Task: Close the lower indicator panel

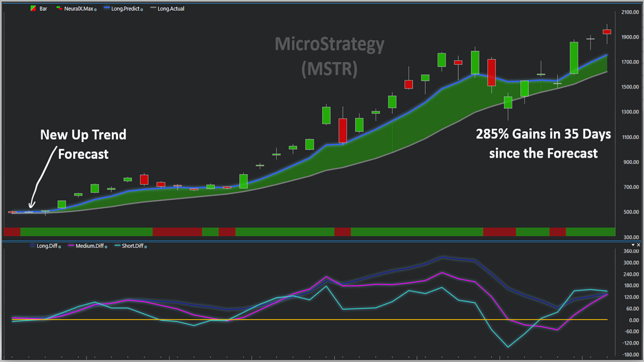Action: pos(639,245)
